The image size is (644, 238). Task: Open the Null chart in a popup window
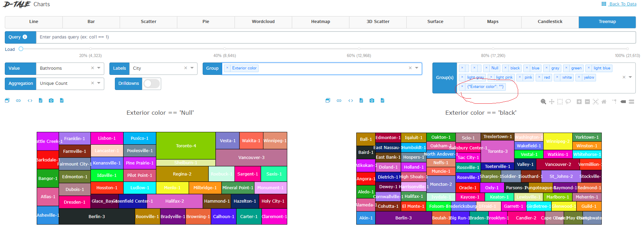click(7, 101)
